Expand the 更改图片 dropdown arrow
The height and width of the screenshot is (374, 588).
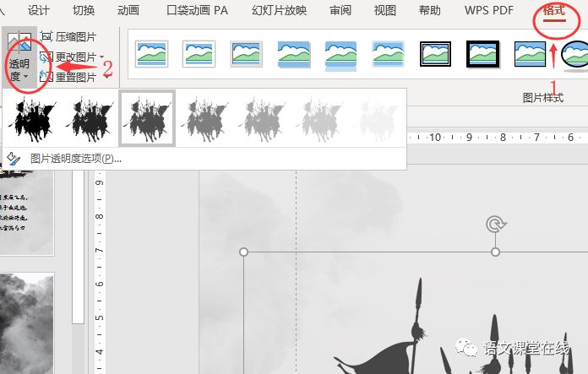pos(102,57)
